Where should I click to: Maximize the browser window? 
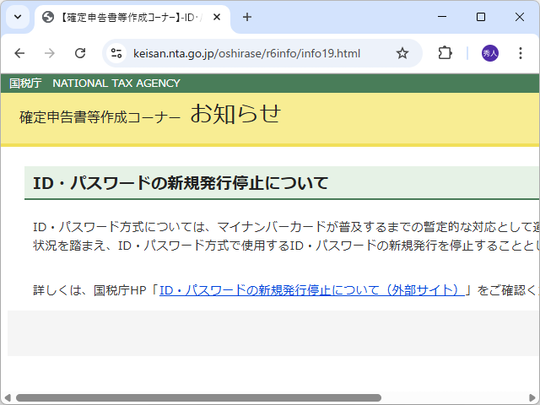[481, 17]
